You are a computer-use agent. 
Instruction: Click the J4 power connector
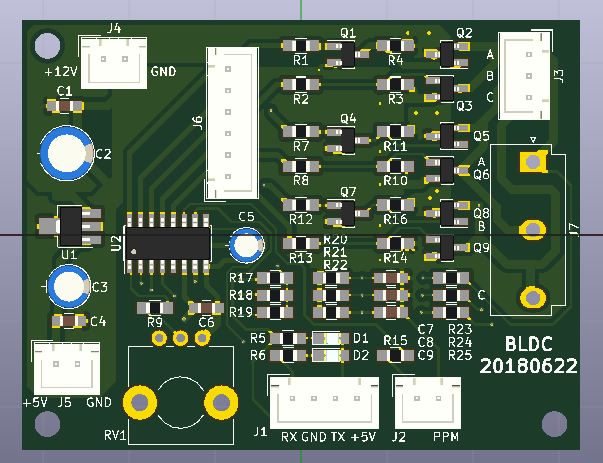coord(113,63)
